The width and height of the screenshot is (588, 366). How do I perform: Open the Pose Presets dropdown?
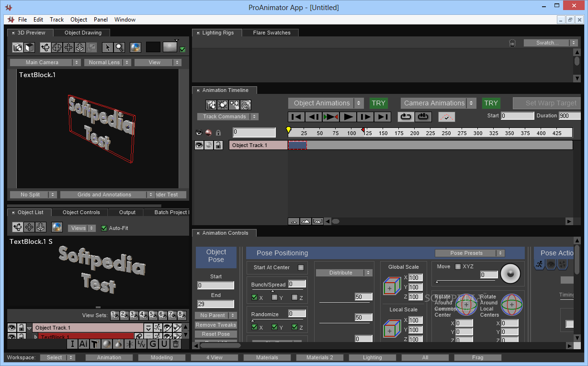pos(470,253)
